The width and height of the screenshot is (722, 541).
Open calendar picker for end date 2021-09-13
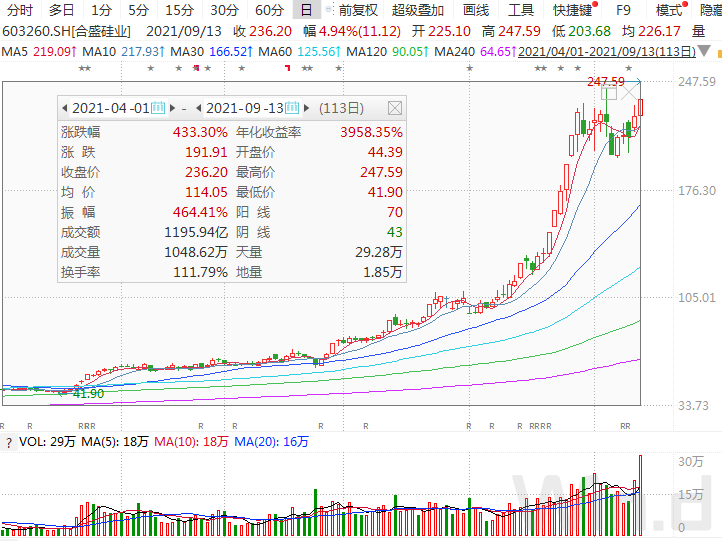(x=293, y=108)
